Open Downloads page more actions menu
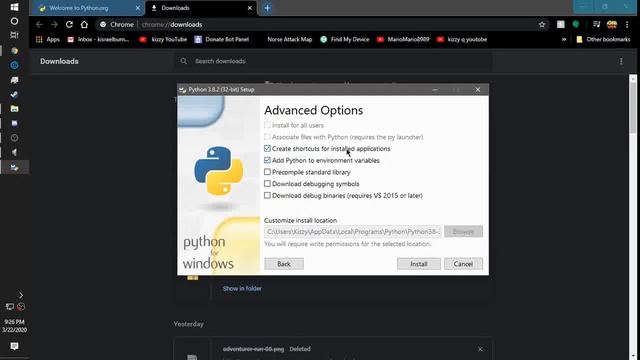640x360 pixels. (621, 61)
